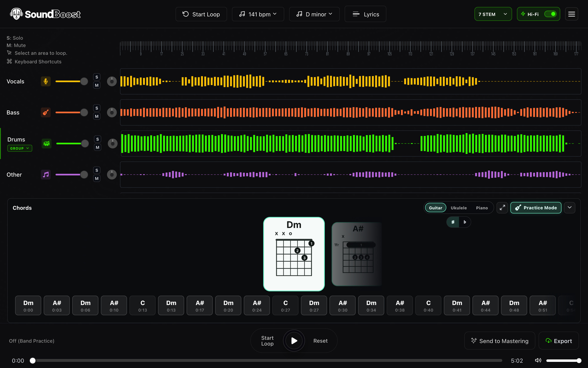This screenshot has width=588, height=368.
Task: Turn the Vocals pan knob
Action: coord(112,81)
